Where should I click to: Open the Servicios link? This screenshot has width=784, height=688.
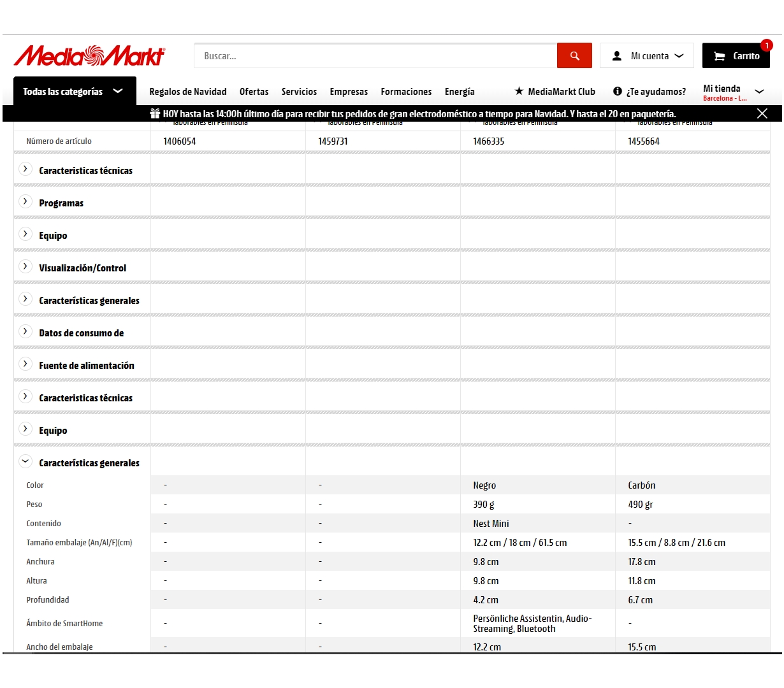pos(299,92)
